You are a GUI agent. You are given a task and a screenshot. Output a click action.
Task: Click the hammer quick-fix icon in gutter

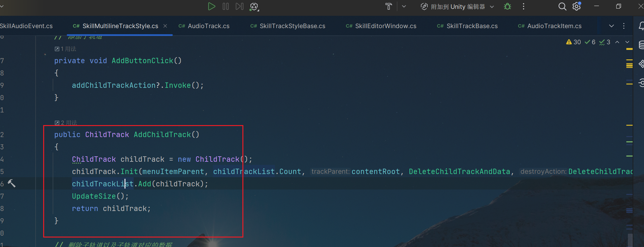12,183
